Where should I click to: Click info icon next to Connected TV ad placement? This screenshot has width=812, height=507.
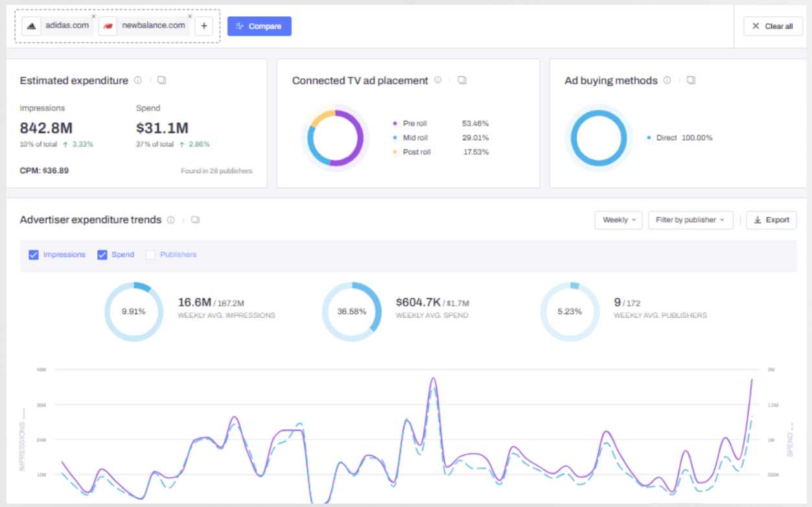(437, 80)
